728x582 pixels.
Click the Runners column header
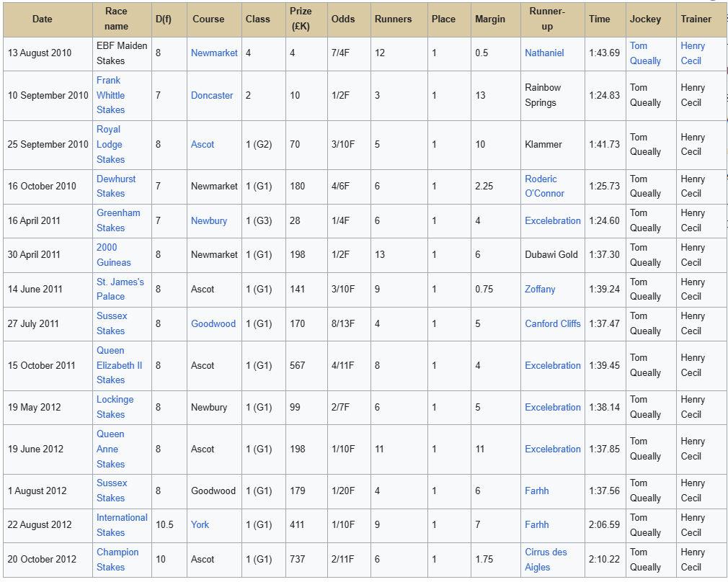pos(399,19)
